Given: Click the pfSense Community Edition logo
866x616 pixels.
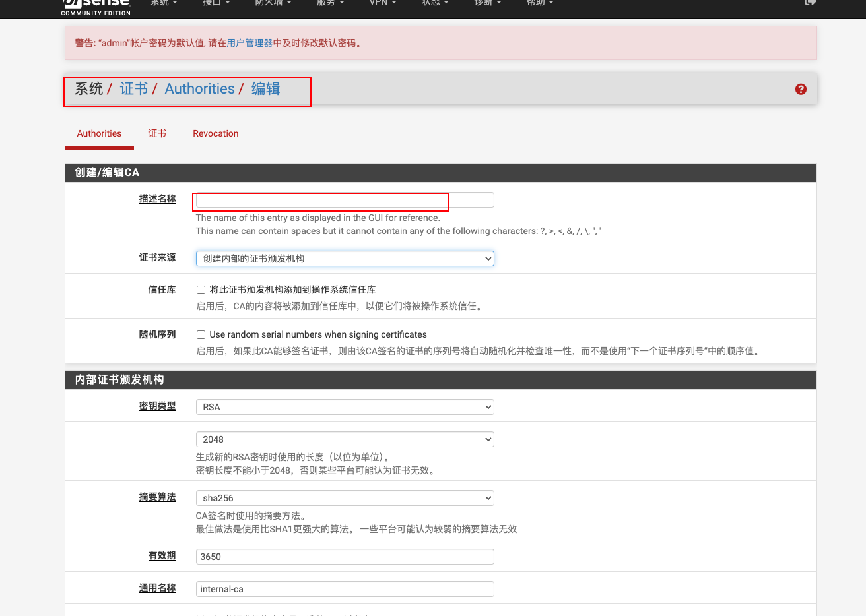Looking at the screenshot, I should tap(96, 7).
